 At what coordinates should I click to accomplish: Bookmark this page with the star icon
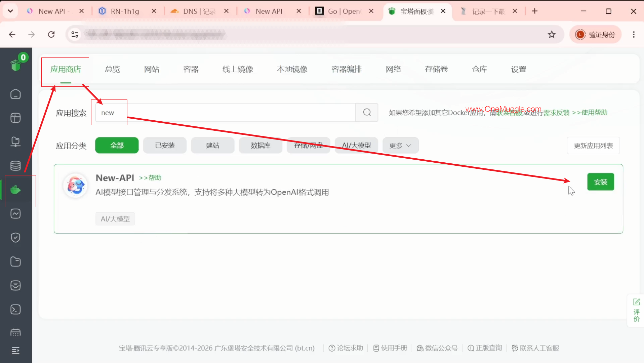[x=552, y=34]
